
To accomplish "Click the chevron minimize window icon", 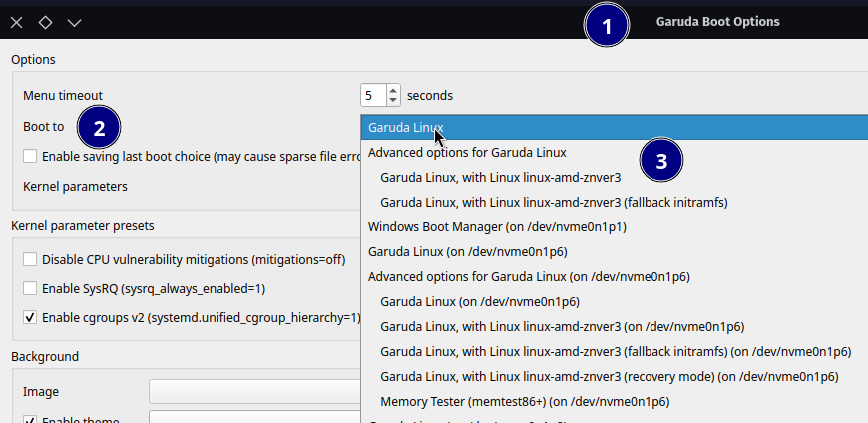I will tap(74, 23).
